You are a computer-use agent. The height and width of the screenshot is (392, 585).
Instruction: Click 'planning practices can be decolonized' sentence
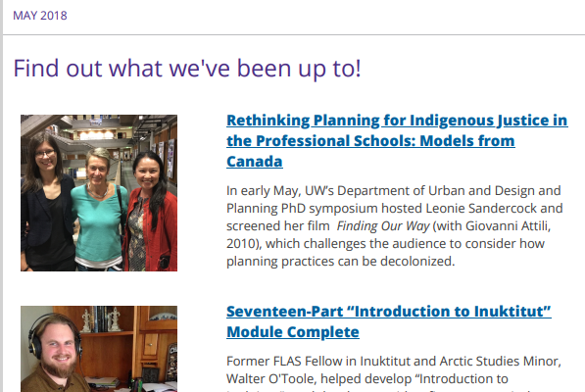pos(341,262)
